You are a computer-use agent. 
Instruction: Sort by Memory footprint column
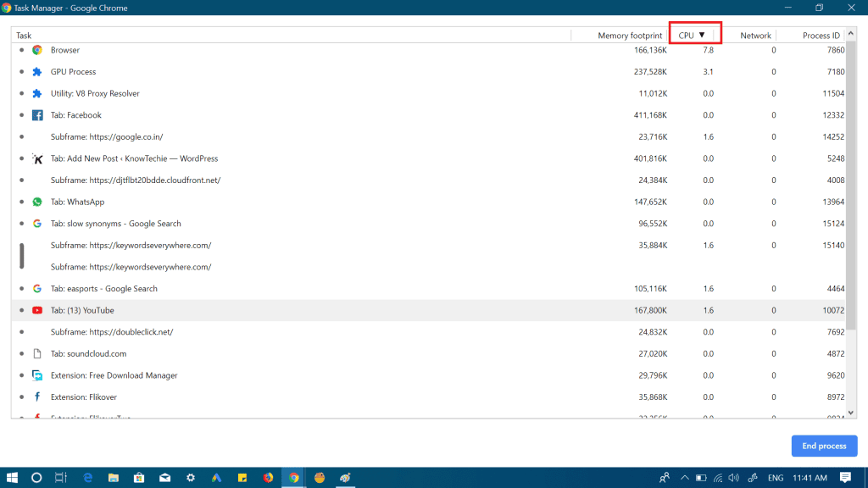(x=630, y=36)
